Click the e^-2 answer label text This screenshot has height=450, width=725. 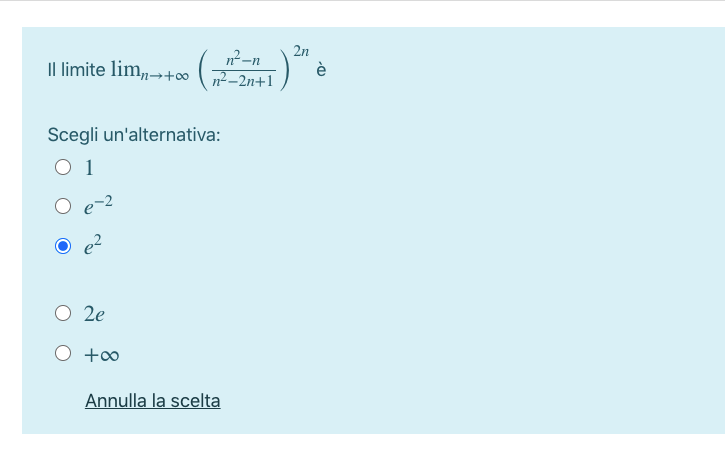(99, 206)
